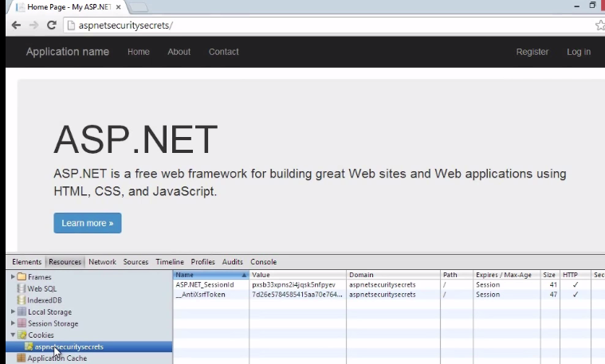The height and width of the screenshot is (364, 605).
Task: Sort cookies by the Name column header
Action: pyautogui.click(x=210, y=275)
